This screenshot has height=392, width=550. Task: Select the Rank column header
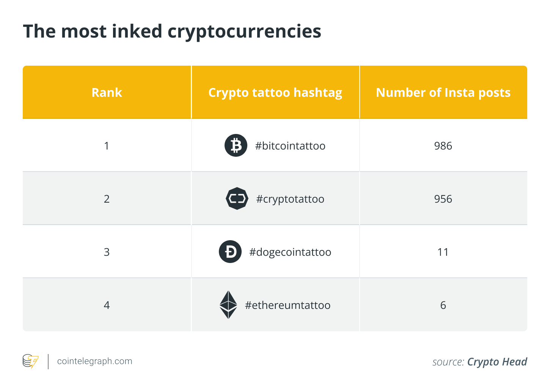(x=107, y=93)
